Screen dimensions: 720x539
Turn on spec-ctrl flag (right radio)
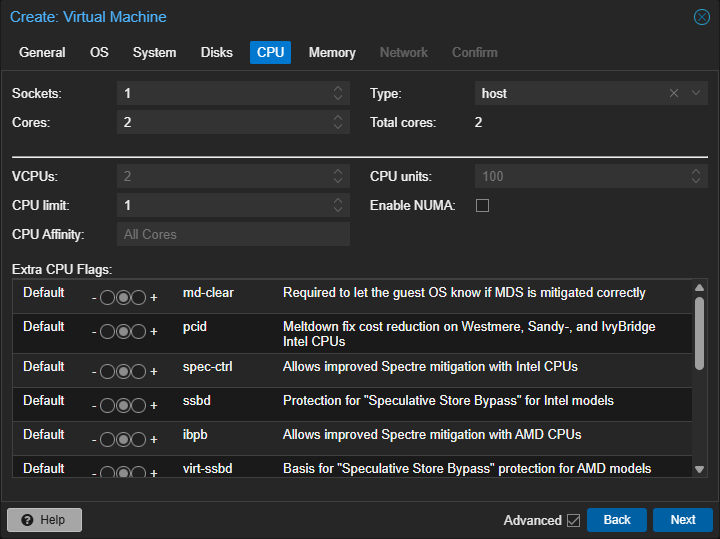(x=138, y=371)
